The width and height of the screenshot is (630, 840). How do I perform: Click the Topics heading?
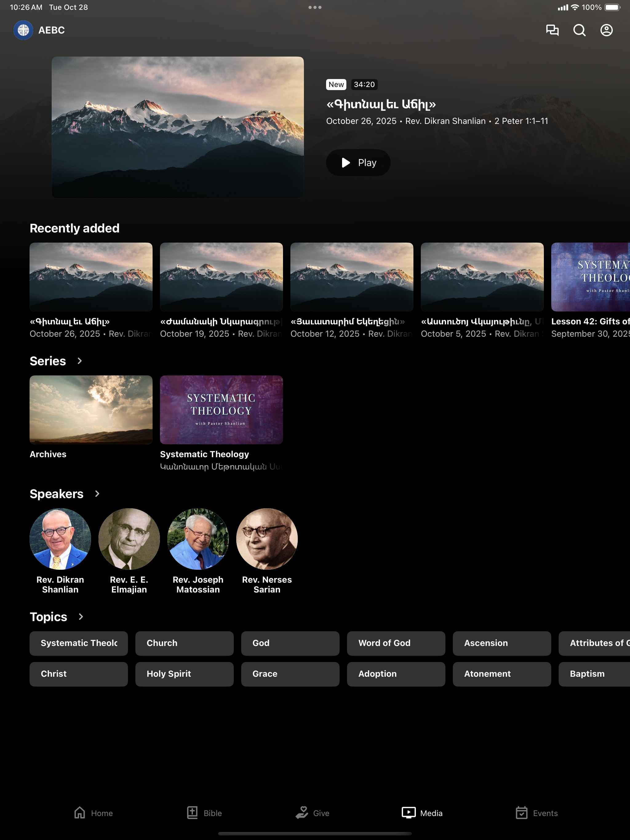pos(48,617)
